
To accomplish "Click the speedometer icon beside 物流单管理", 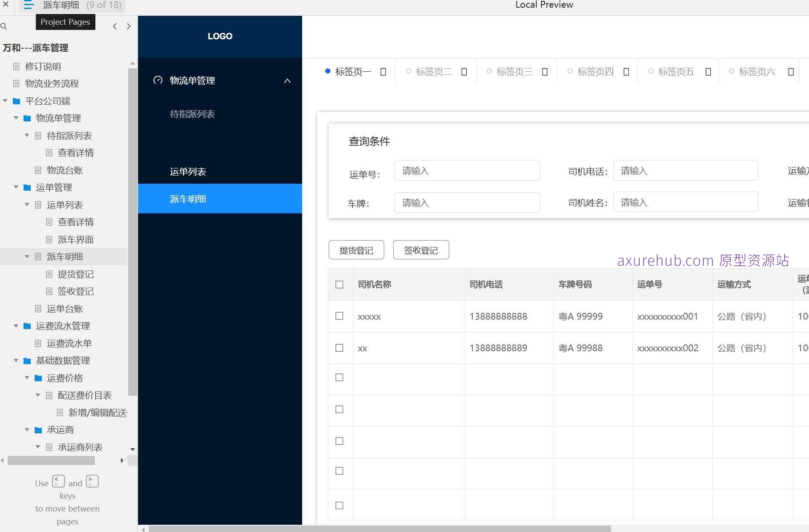I will tap(157, 80).
